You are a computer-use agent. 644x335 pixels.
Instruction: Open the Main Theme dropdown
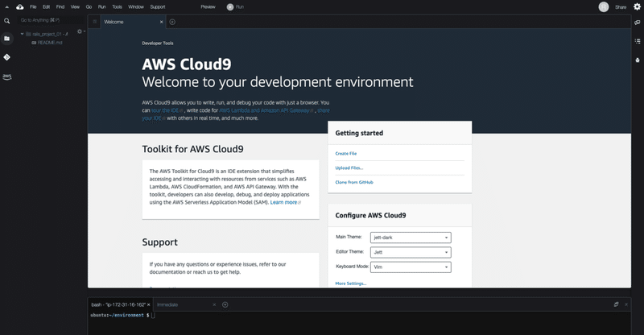coord(411,238)
